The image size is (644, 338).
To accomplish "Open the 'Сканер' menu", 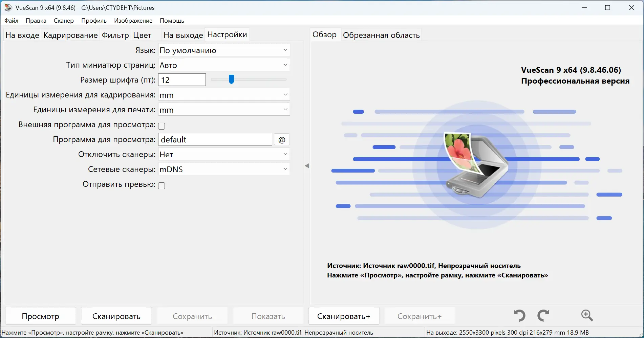I will tap(64, 21).
